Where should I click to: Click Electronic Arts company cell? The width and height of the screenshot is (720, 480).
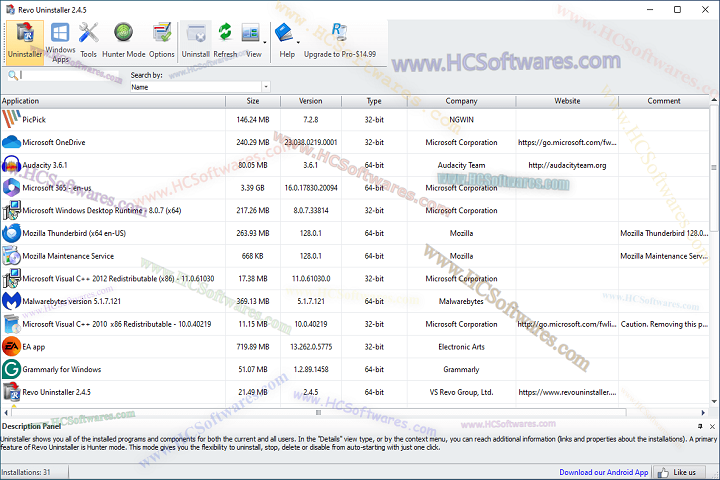click(x=461, y=347)
